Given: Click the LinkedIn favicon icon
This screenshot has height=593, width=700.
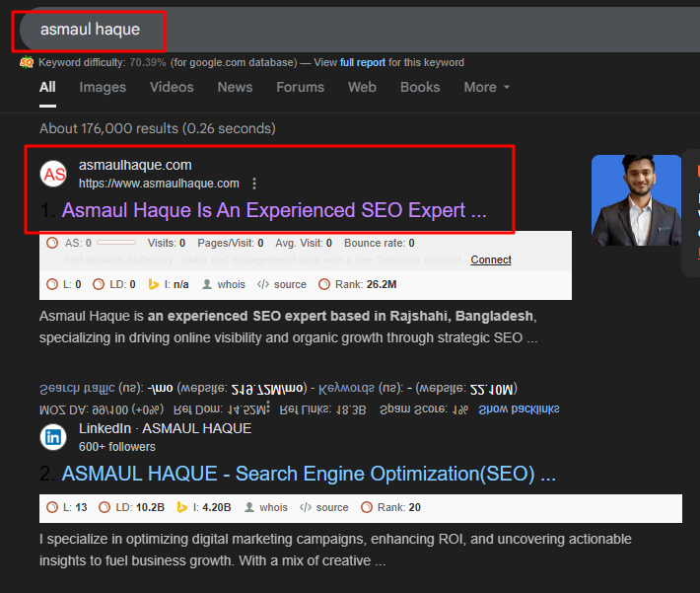Looking at the screenshot, I should point(53,437).
